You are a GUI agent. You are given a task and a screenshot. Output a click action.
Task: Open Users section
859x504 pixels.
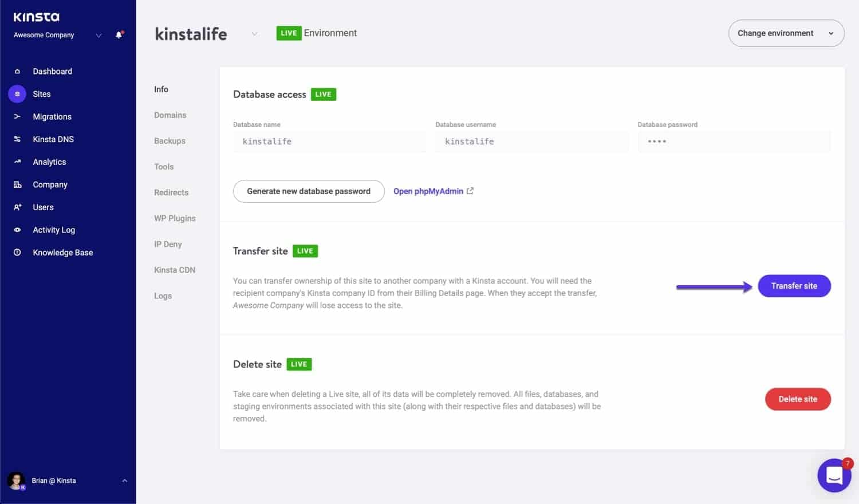[x=43, y=207]
